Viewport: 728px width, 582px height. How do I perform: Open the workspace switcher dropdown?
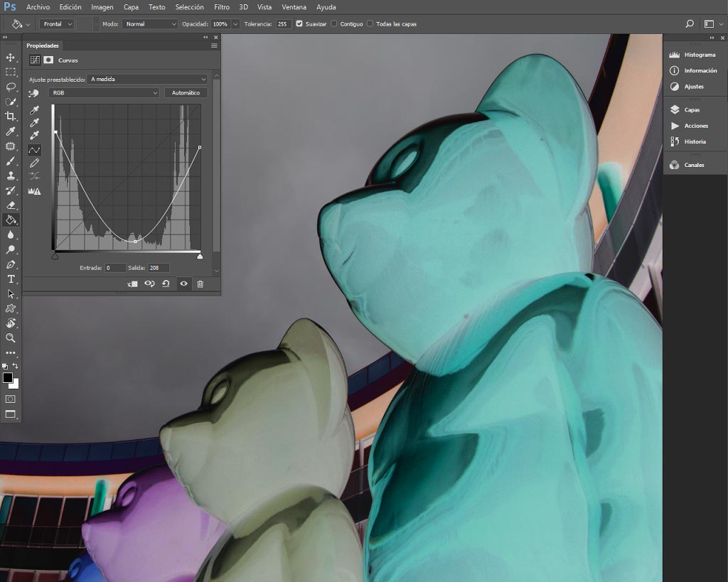[713, 23]
